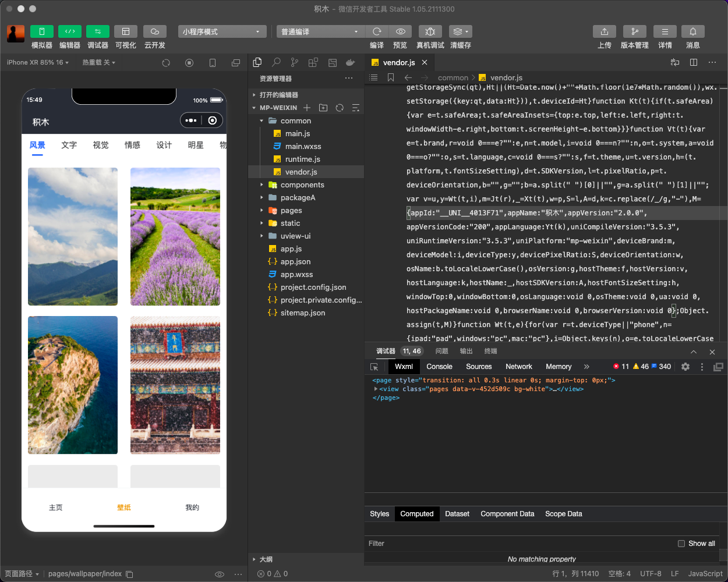
Task: Open the iPhone XR device dropdown
Action: tap(38, 62)
